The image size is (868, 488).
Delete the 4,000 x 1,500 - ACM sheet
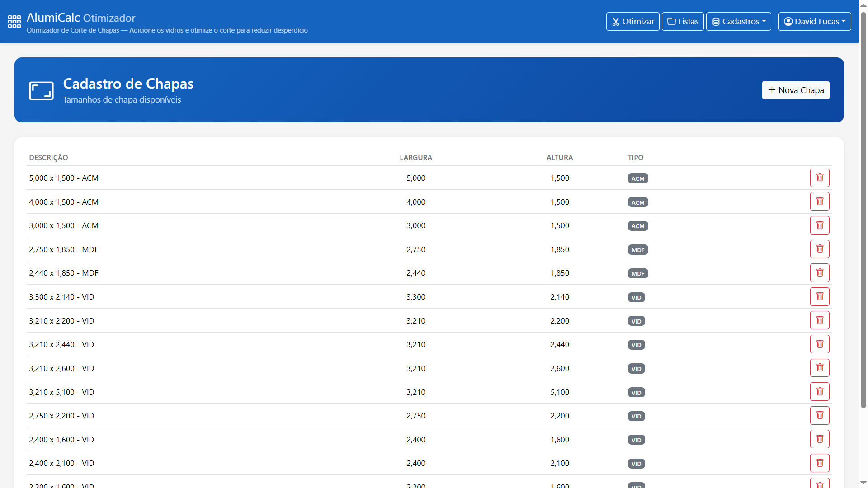820,202
